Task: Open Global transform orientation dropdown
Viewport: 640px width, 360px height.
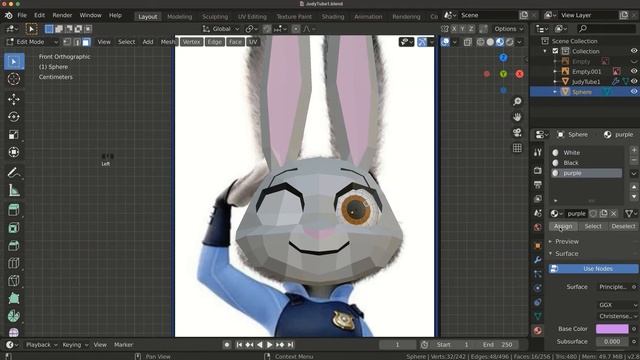Action: coord(221,29)
